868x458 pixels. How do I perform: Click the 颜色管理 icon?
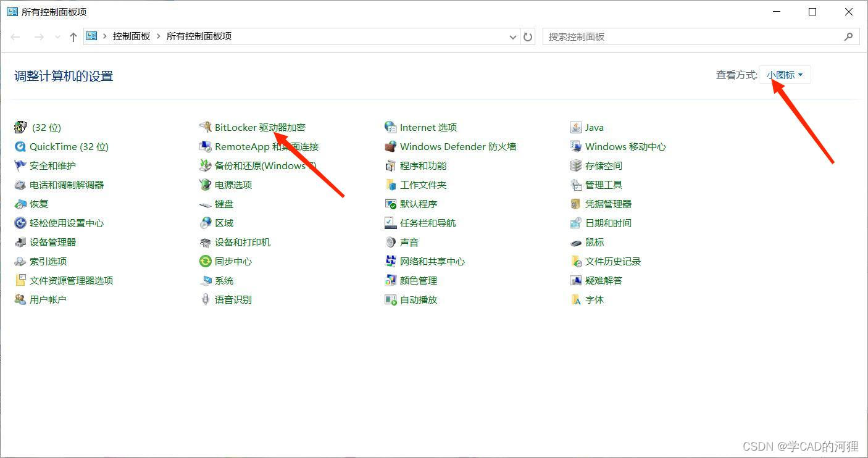pos(391,280)
